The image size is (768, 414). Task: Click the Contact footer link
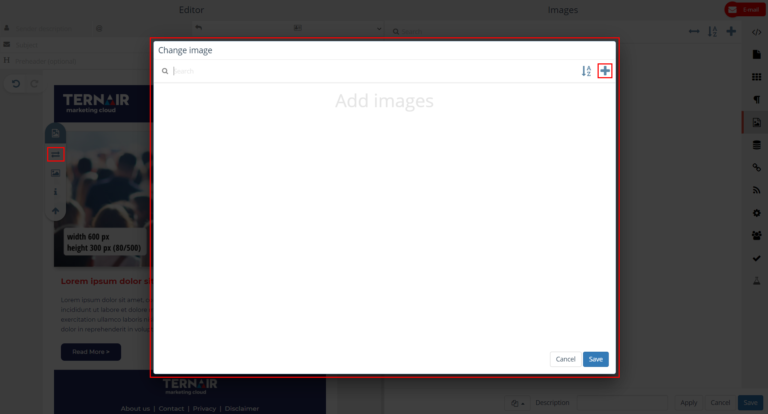(171, 409)
